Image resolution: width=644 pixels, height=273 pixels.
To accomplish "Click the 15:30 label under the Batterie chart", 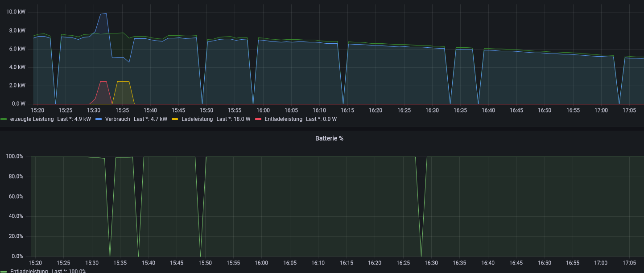I will point(92,263).
